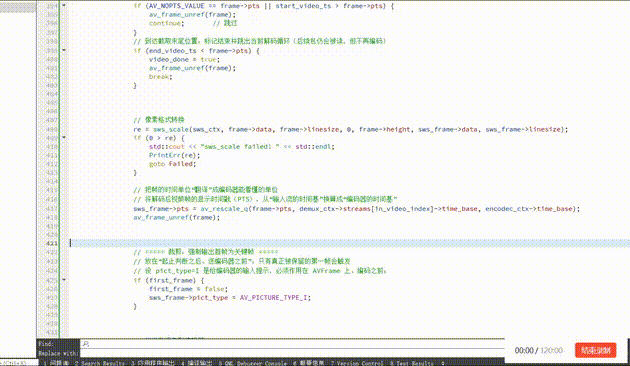
Task: Open the '7 Version Control' pane
Action: click(x=357, y=363)
